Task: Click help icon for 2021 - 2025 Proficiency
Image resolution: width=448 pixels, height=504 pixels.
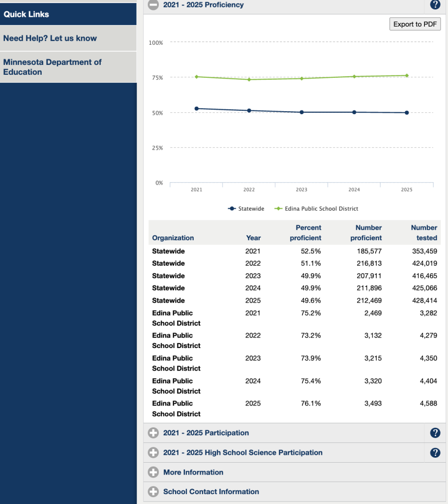Action: point(435,5)
